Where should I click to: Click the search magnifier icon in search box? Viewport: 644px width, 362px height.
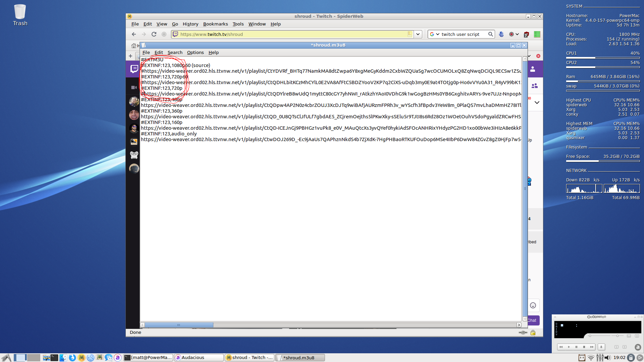(x=490, y=34)
